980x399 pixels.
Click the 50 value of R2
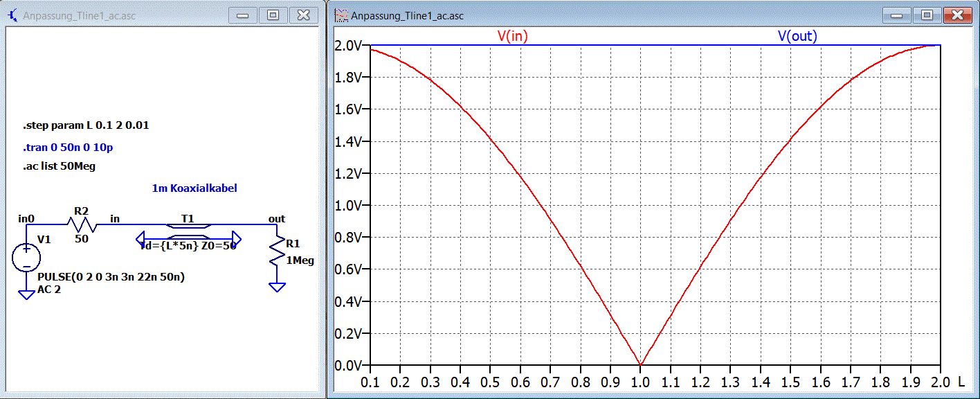tap(82, 238)
